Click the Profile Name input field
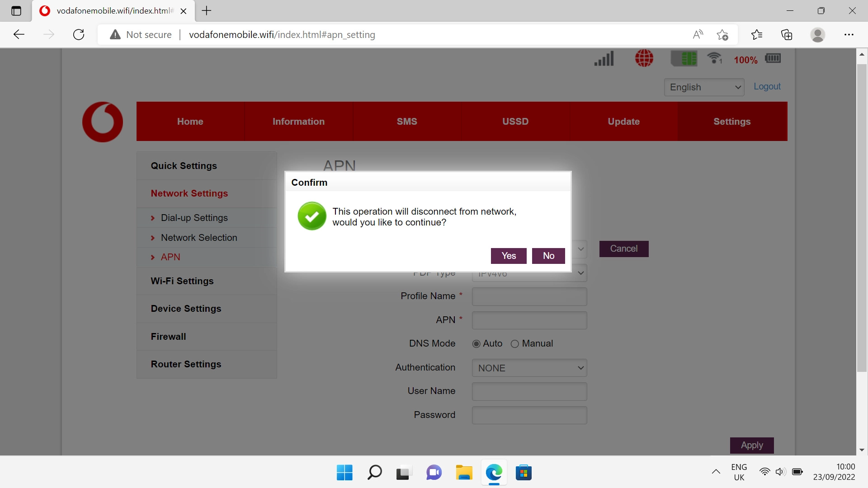The height and width of the screenshot is (488, 868). click(529, 296)
